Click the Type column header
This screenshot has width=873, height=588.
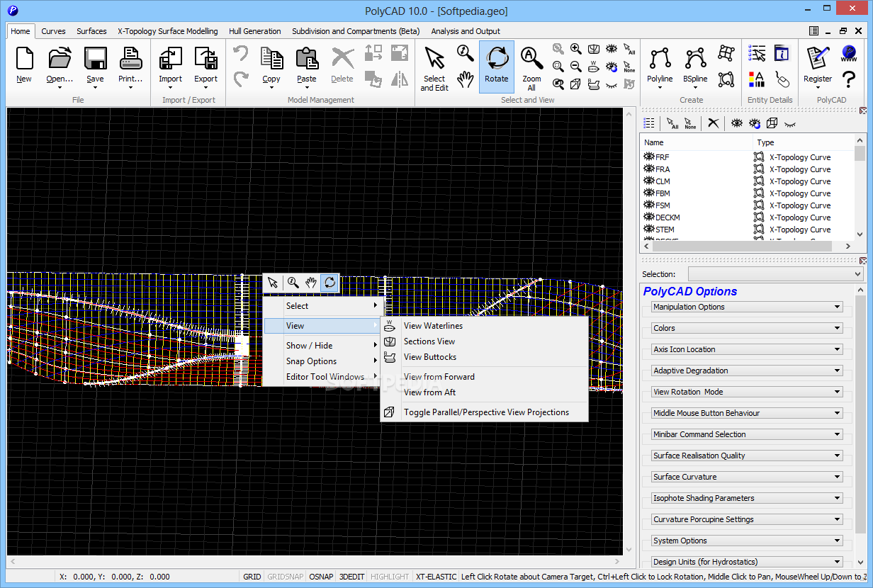[803, 142]
